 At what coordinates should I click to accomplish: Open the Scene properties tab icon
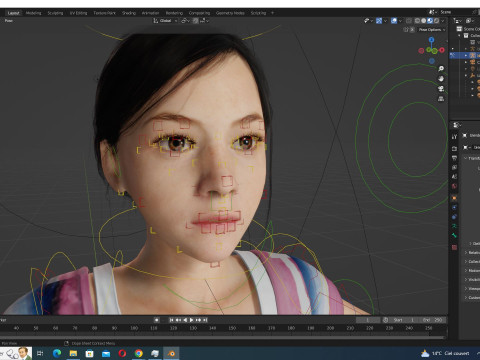coord(454,176)
